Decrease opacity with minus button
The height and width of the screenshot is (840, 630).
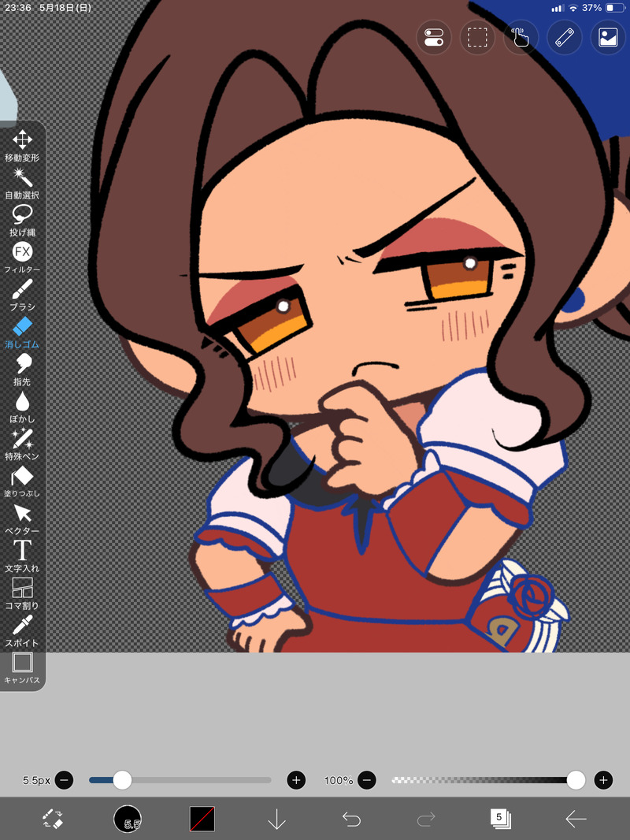(367, 780)
